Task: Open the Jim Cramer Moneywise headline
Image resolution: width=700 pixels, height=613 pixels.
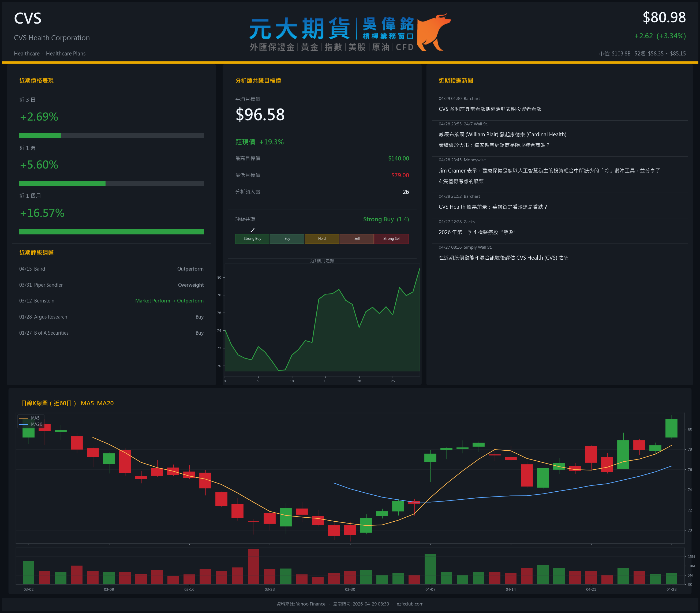Action: [549, 171]
